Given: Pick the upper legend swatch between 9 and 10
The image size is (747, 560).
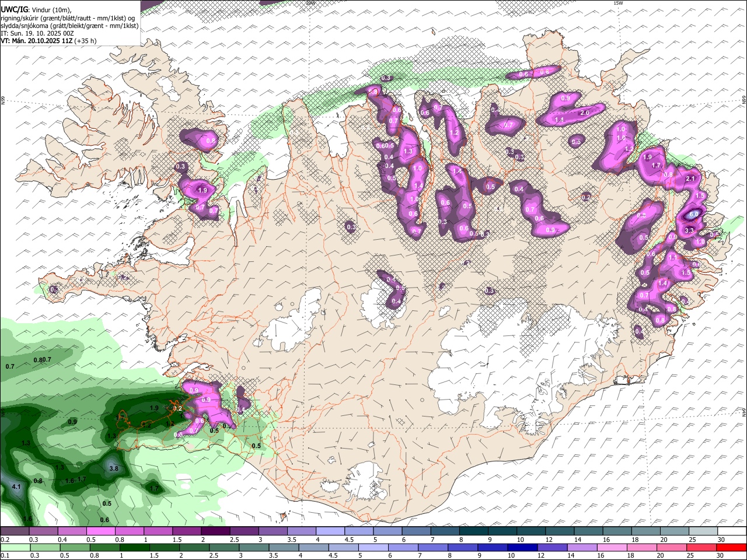Looking at the screenshot, I should point(502,531).
